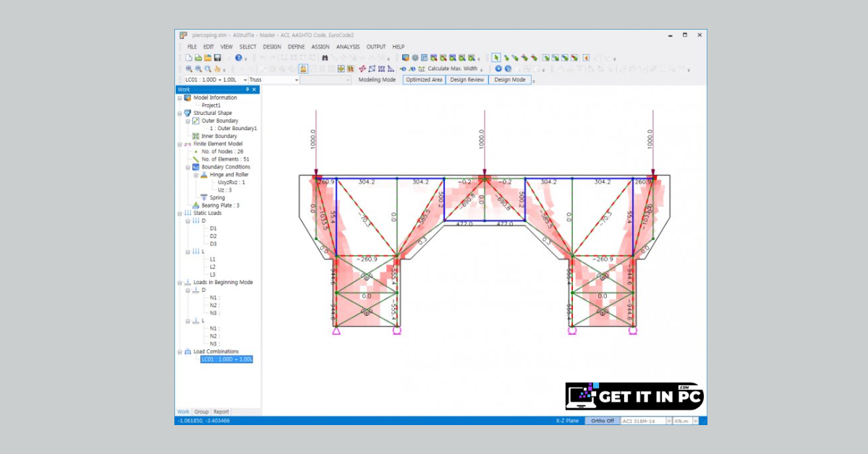Click the Design Mode button
868x454 pixels.
[x=510, y=80]
